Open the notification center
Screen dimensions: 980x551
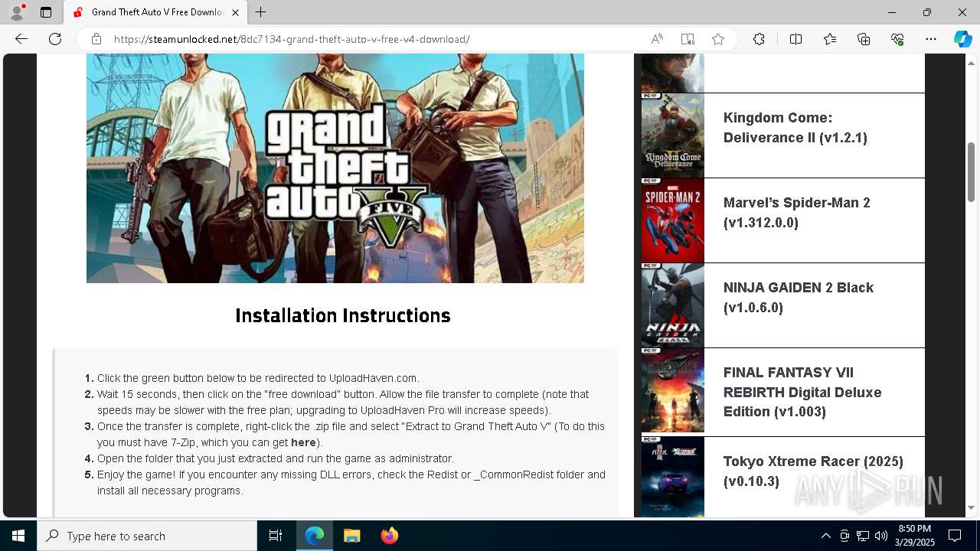coord(955,536)
